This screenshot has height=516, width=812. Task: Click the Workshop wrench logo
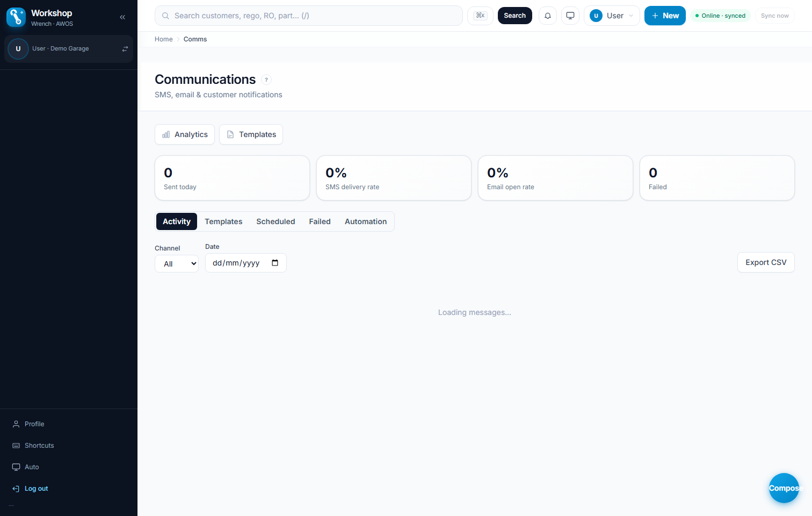click(16, 17)
